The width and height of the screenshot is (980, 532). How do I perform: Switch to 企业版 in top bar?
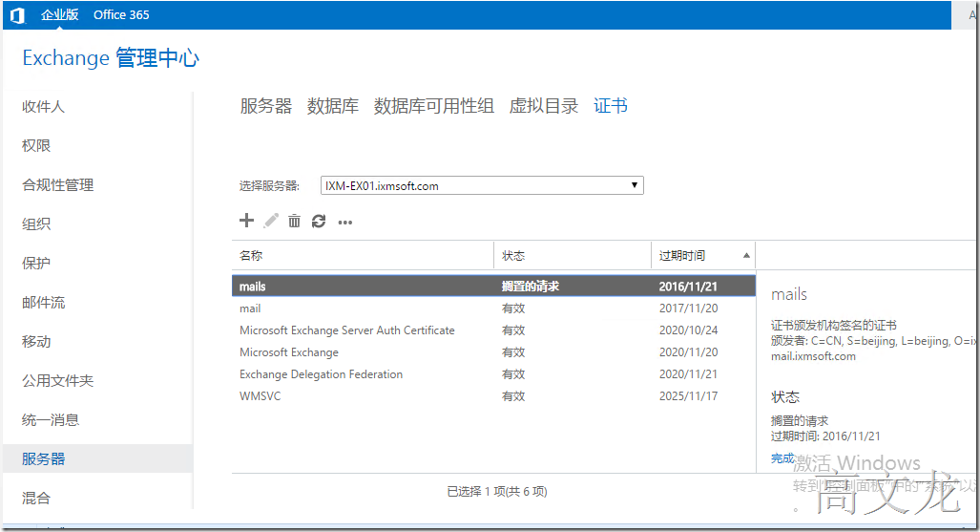click(x=59, y=15)
